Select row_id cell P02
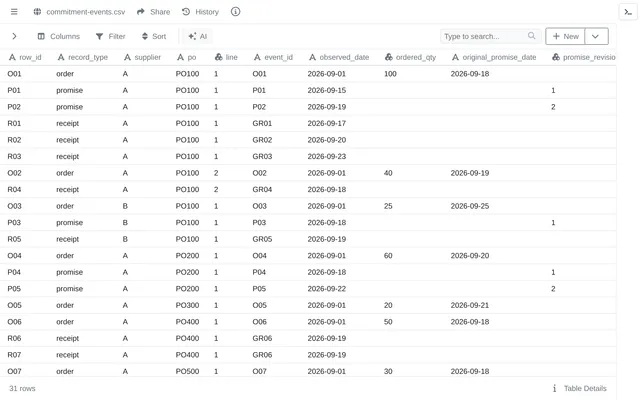This screenshot has height=400, width=640. 14,107
